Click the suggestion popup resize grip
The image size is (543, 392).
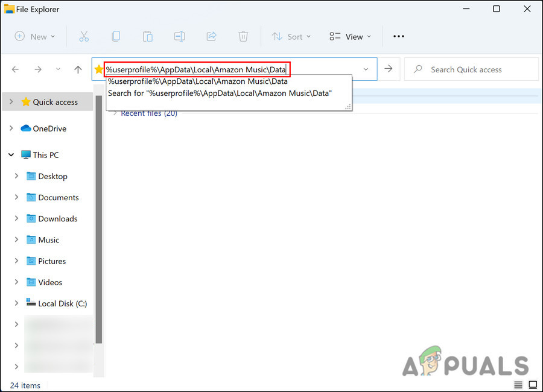point(348,107)
